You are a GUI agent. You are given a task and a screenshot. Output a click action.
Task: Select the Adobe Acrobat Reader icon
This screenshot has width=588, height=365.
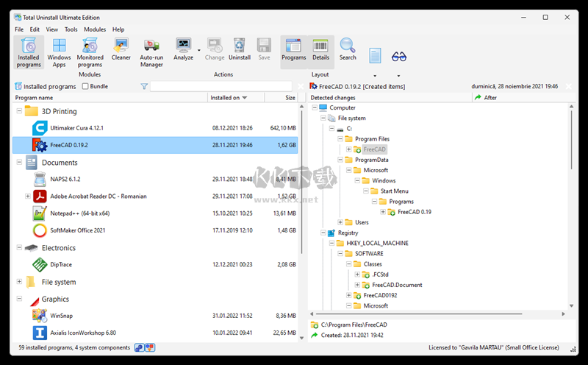pyautogui.click(x=40, y=196)
